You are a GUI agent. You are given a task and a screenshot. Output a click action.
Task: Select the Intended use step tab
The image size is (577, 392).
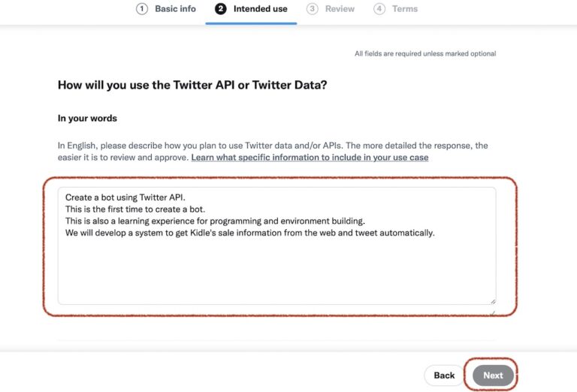tap(260, 9)
